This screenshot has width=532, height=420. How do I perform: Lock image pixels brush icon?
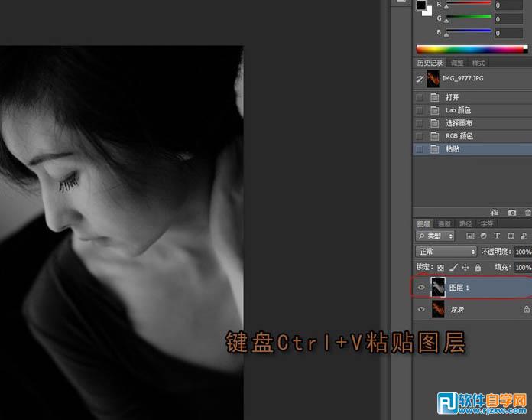pyautogui.click(x=453, y=268)
